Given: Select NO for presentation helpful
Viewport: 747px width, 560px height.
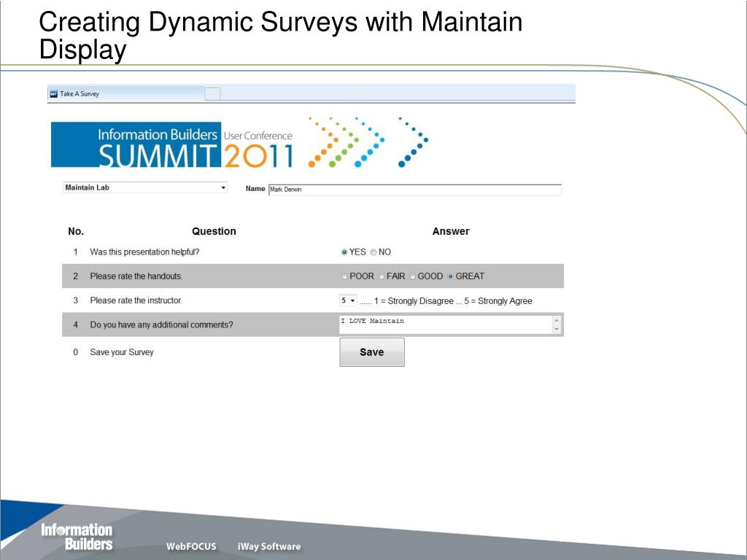Looking at the screenshot, I should tap(373, 252).
